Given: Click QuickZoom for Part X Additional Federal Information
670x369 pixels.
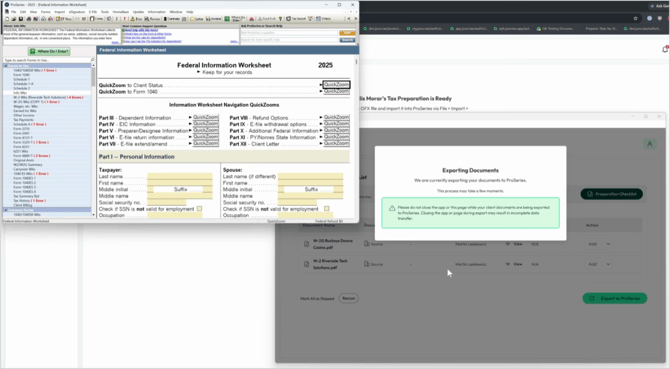Looking at the screenshot, I should [x=336, y=130].
